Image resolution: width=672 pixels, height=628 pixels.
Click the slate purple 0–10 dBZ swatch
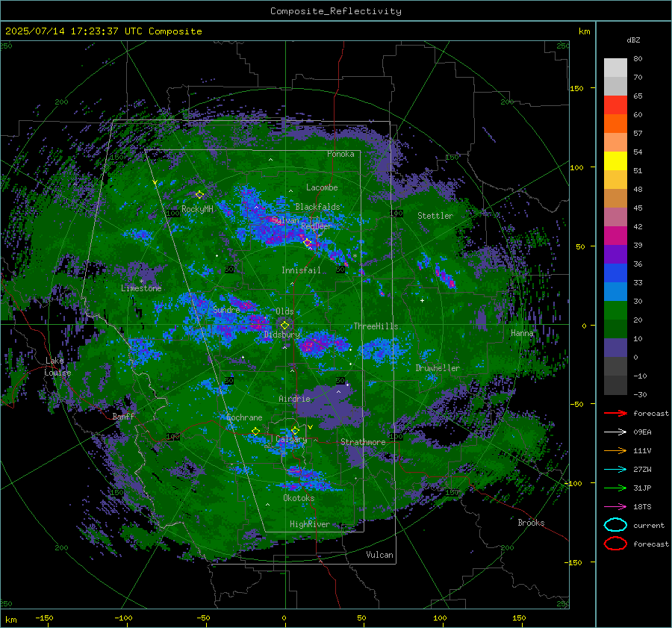(x=615, y=347)
